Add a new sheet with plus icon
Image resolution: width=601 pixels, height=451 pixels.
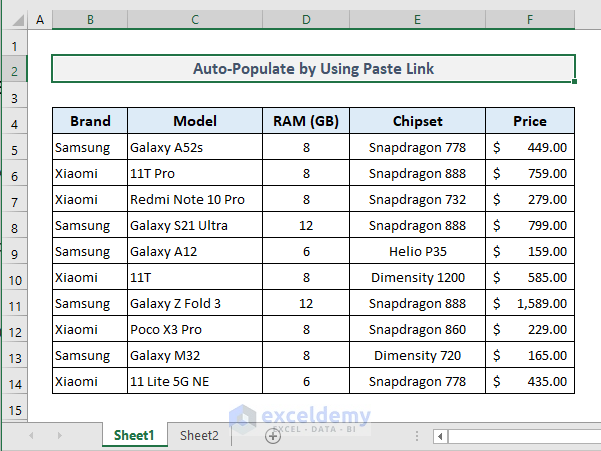(x=273, y=436)
